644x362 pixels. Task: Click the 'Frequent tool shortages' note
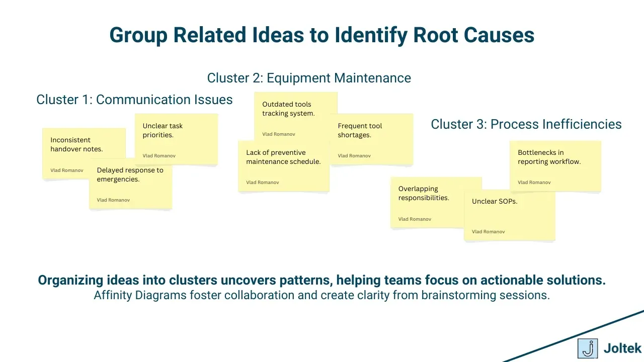point(371,139)
